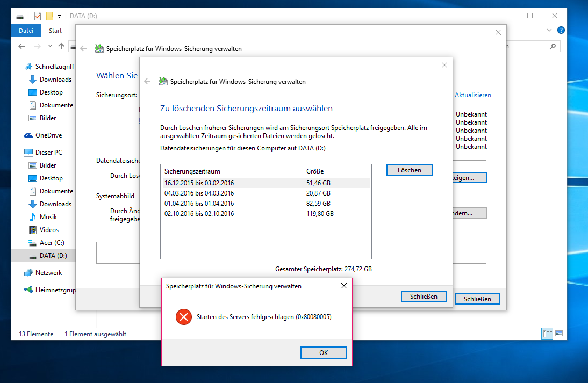The height and width of the screenshot is (383, 588).
Task: Click the Aktualisieren link
Action: pyautogui.click(x=473, y=95)
